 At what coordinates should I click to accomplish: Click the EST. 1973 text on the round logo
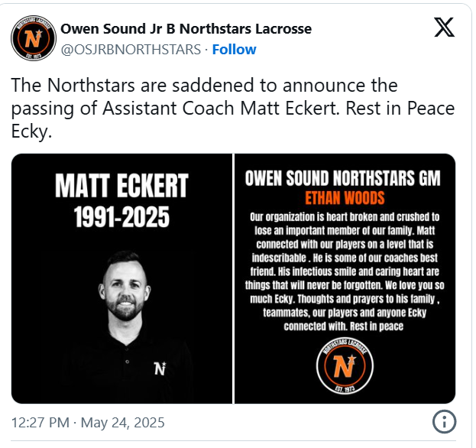[x=345, y=384]
